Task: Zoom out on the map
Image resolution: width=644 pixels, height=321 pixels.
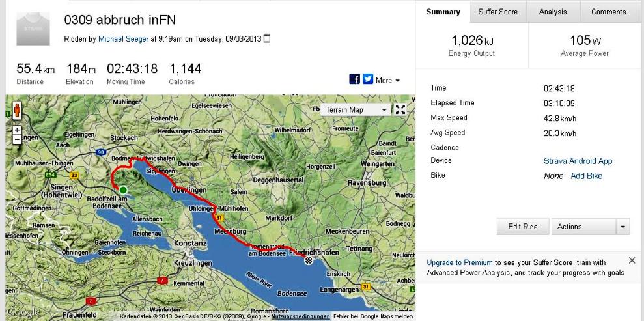Action: pos(17,139)
